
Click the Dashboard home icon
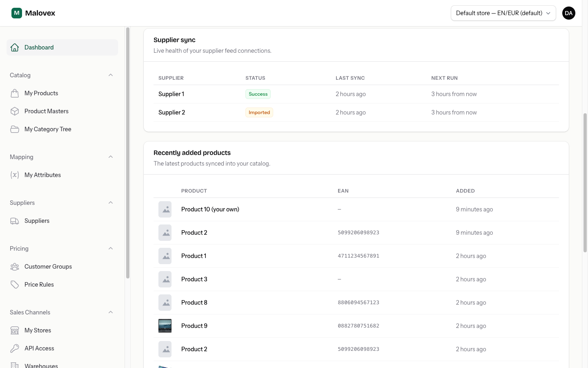coord(15,47)
